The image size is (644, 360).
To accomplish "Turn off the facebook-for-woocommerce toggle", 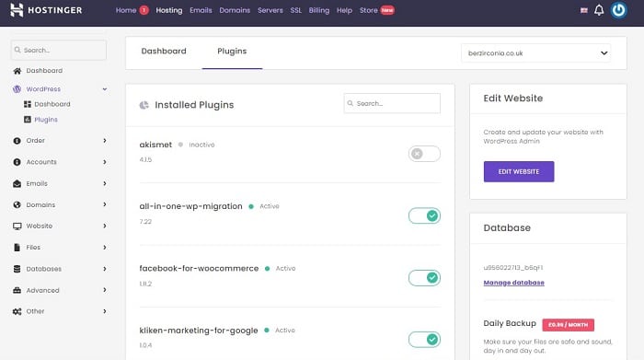I will pyautogui.click(x=424, y=278).
